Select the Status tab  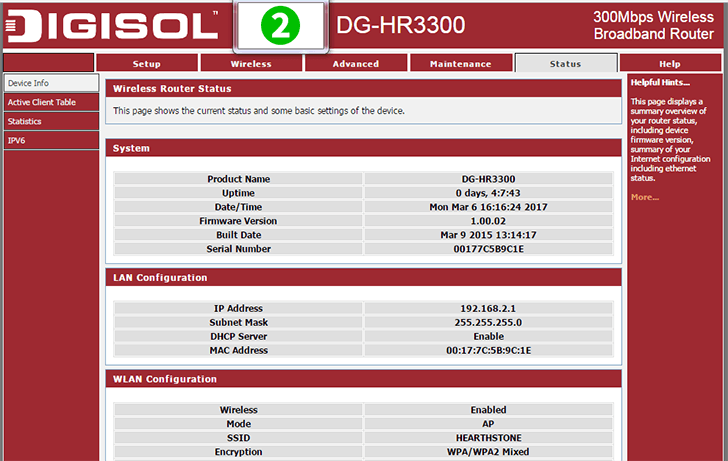[x=566, y=64]
